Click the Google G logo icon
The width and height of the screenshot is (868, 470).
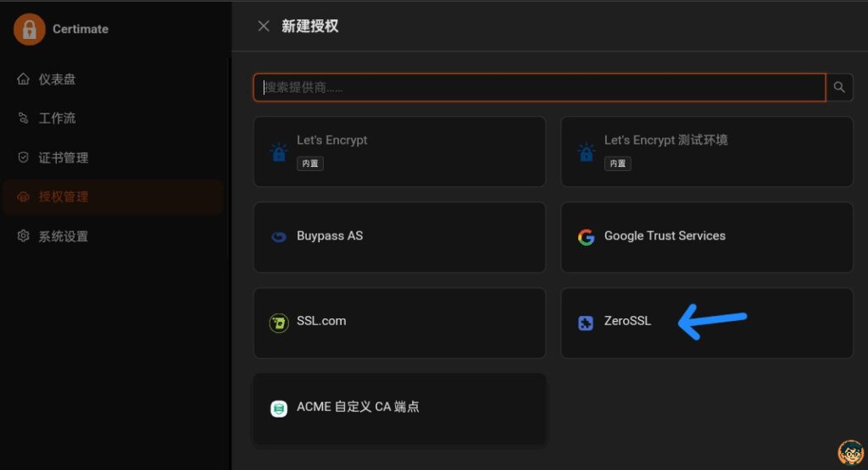[x=586, y=237]
